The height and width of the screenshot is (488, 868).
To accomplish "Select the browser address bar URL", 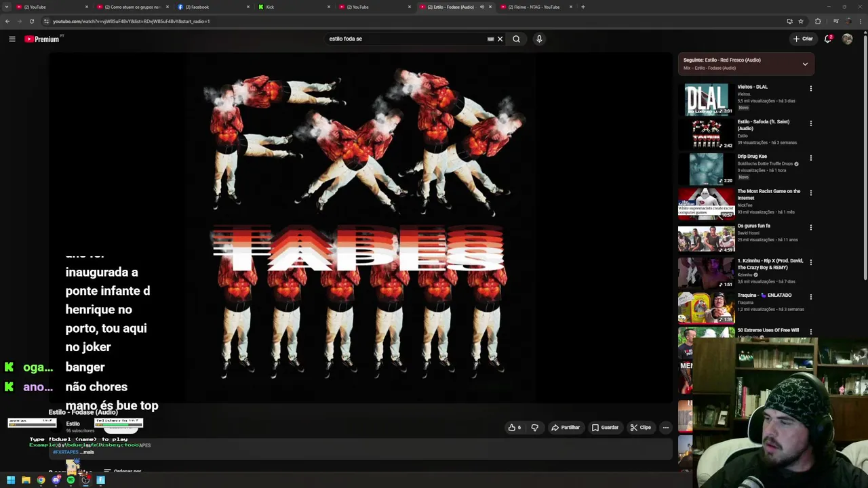I will pyautogui.click(x=131, y=21).
